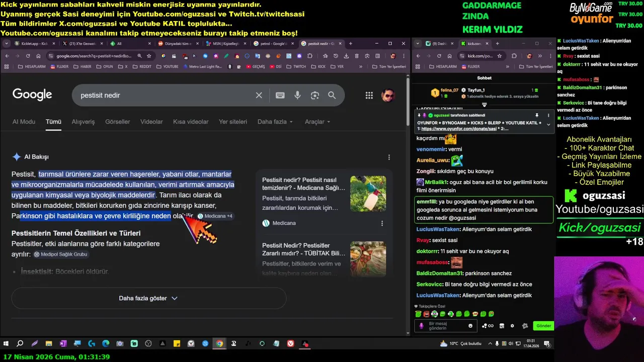Clear the Google search box text
The image size is (644, 362).
pos(259,95)
